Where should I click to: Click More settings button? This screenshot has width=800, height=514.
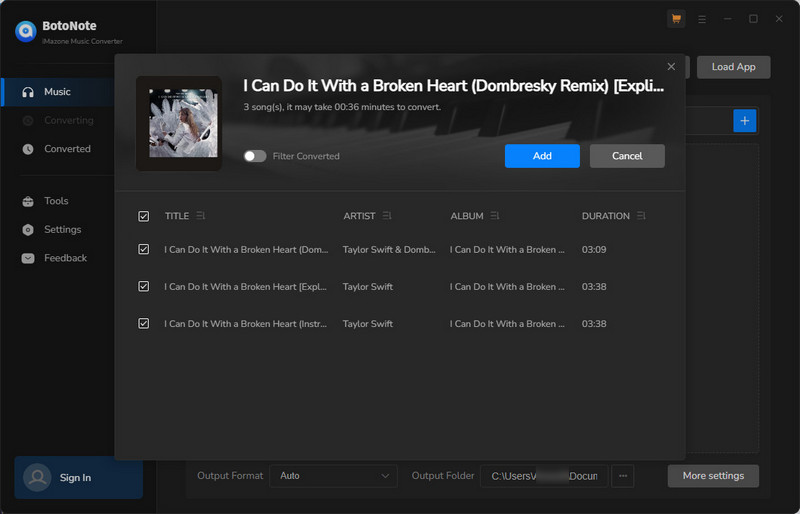(x=713, y=476)
